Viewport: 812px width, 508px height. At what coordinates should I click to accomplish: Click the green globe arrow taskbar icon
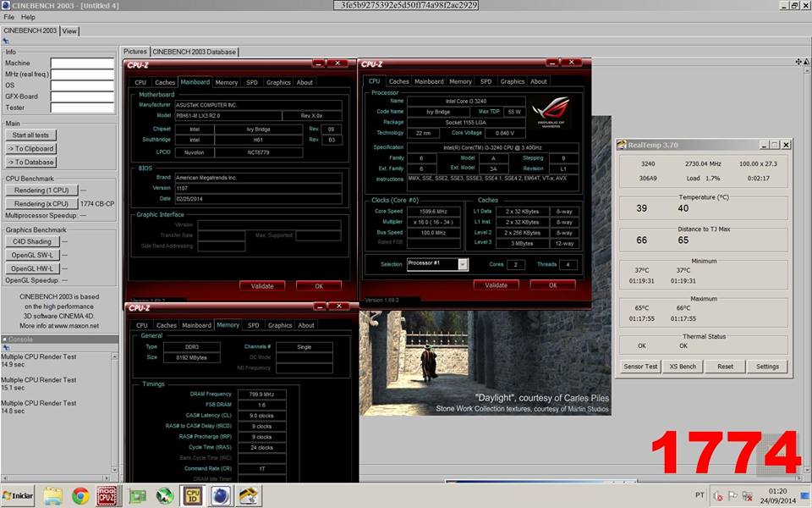165,496
